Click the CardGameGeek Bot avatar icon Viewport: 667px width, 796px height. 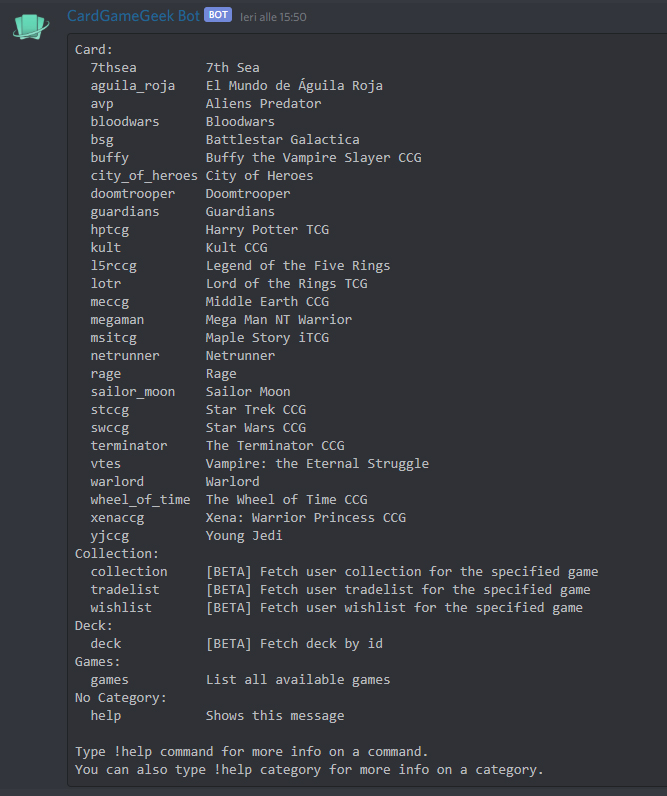[x=31, y=26]
